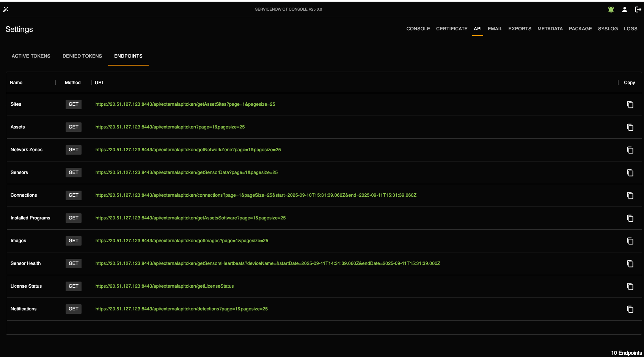Copy the Network Zones endpoint URI
This screenshot has width=644, height=357.
630,150
